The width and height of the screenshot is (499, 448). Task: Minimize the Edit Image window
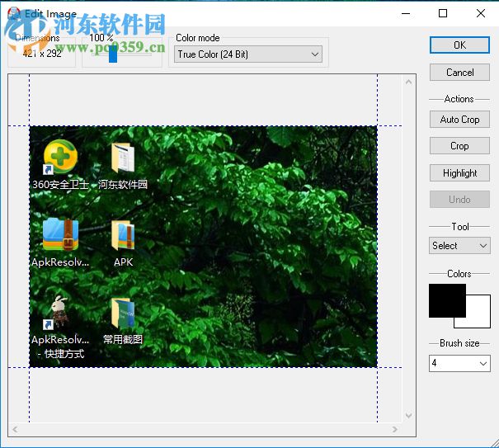click(406, 13)
